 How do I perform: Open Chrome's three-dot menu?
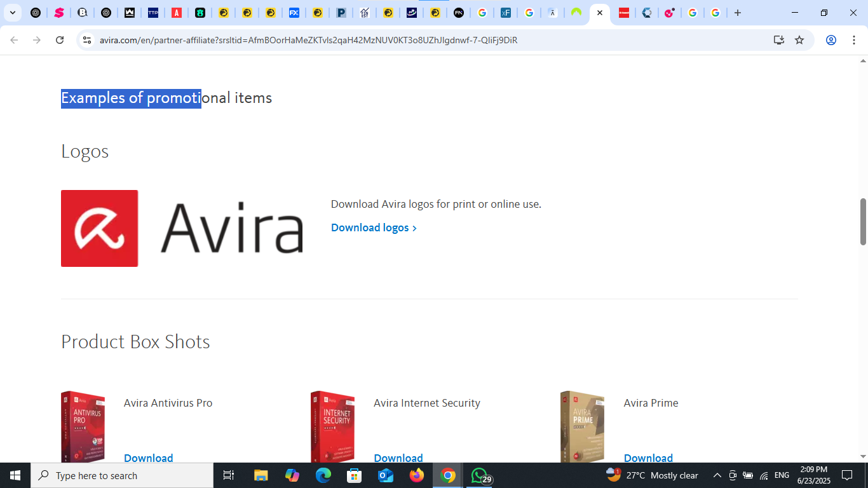pyautogui.click(x=853, y=40)
